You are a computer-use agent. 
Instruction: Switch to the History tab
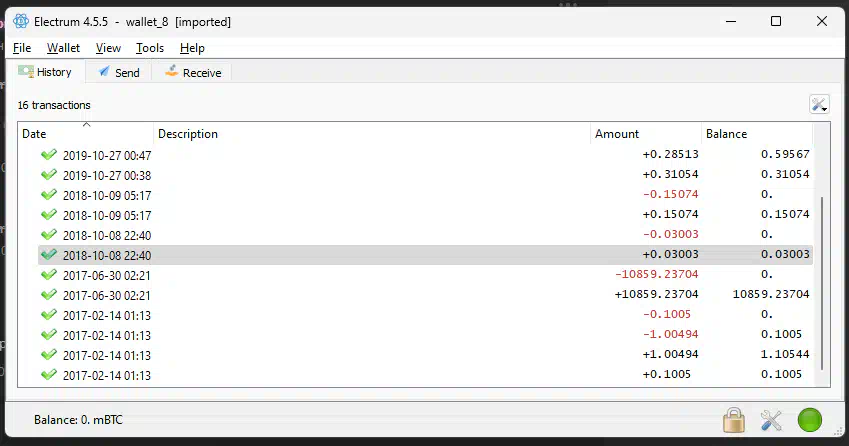pyautogui.click(x=45, y=72)
